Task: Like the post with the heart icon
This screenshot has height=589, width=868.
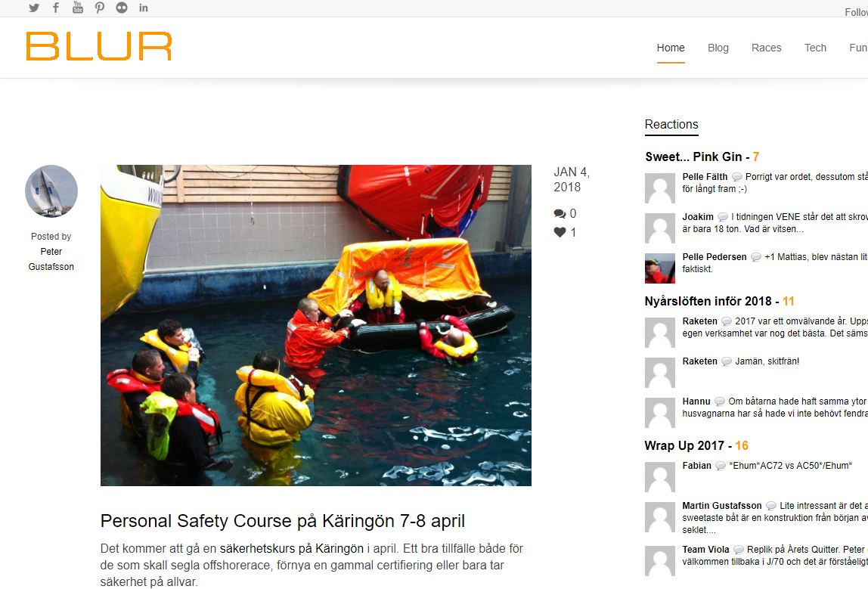Action: pos(560,233)
